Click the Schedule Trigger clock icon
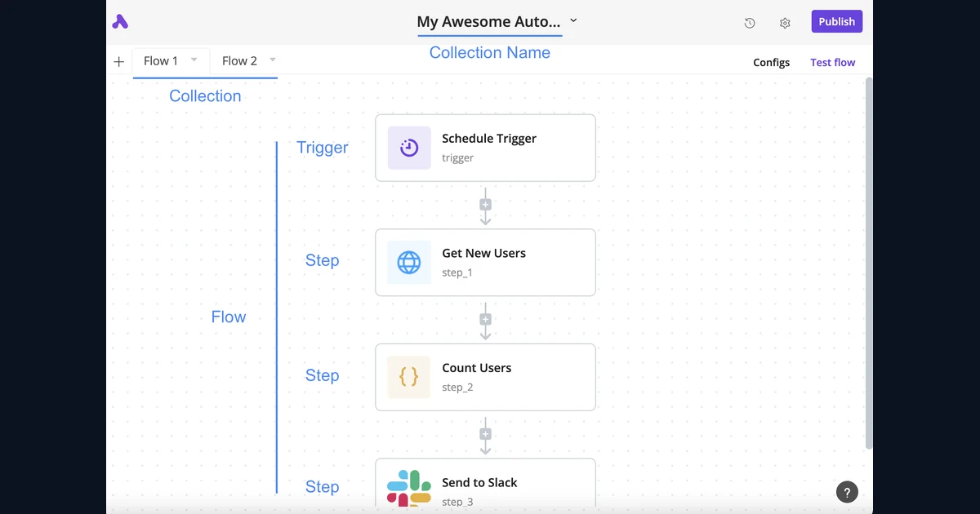 pos(409,148)
